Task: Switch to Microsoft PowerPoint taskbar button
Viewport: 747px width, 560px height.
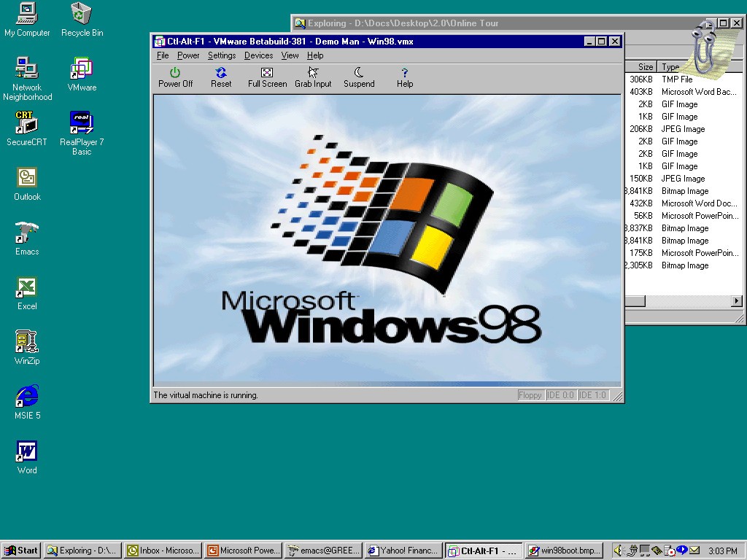Action: [243, 551]
